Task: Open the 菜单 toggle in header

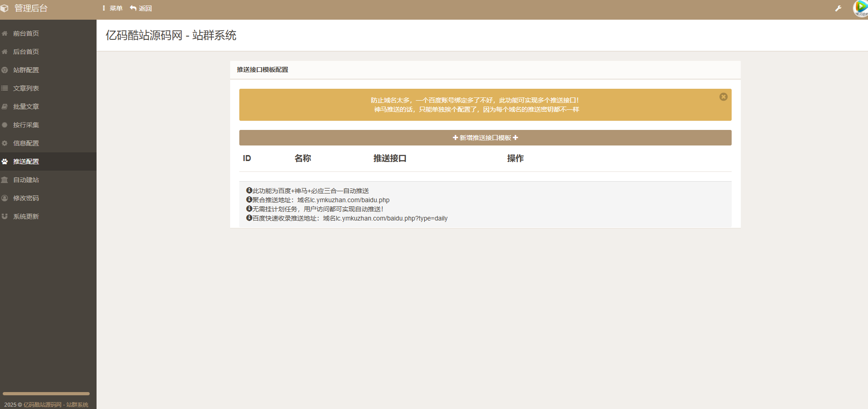Action: [x=113, y=8]
